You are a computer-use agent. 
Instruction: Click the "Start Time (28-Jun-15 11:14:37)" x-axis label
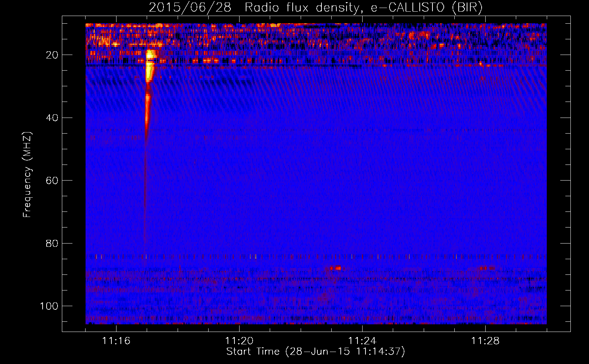coord(316,352)
